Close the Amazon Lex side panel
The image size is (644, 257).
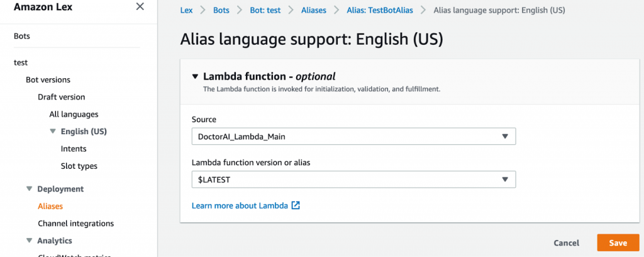coord(140,6)
